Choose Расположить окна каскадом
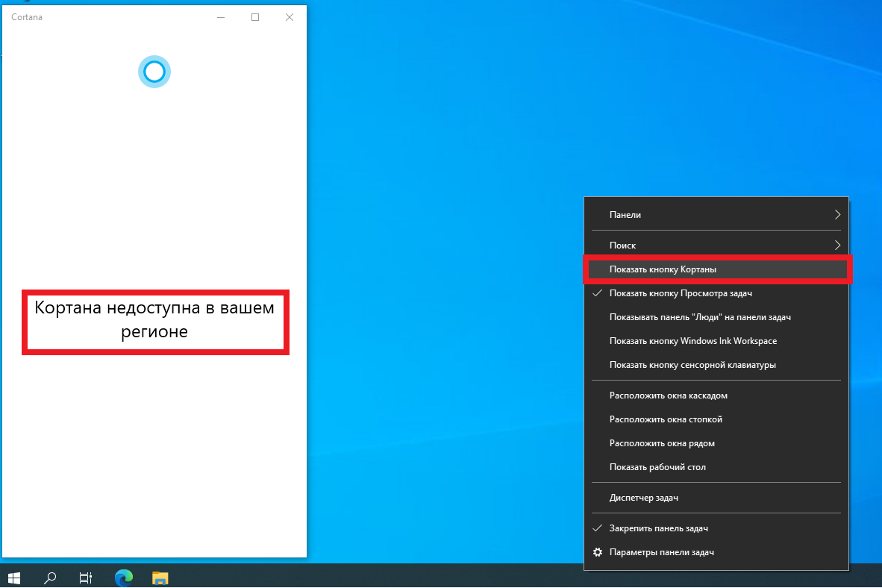The width and height of the screenshot is (882, 588). coord(716,395)
